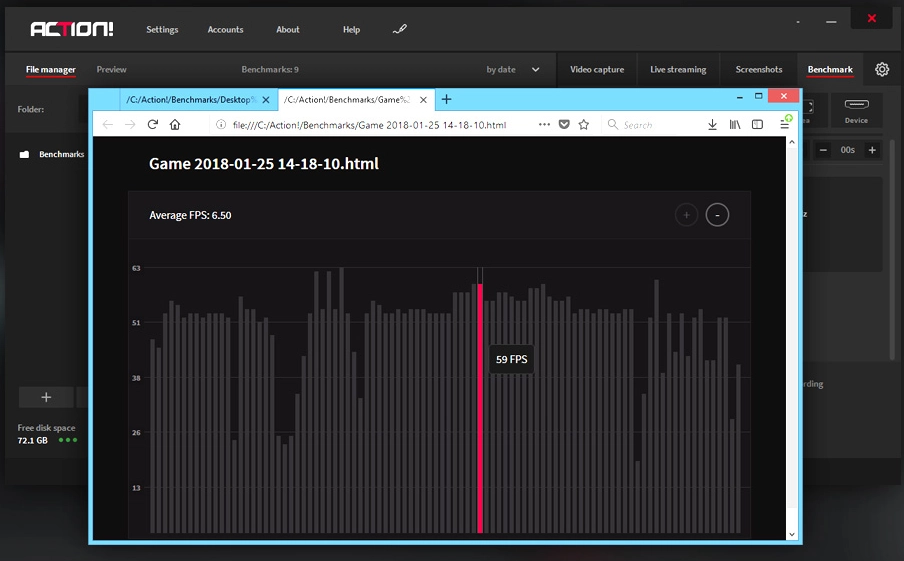Select the Benchmark tab

(x=830, y=69)
